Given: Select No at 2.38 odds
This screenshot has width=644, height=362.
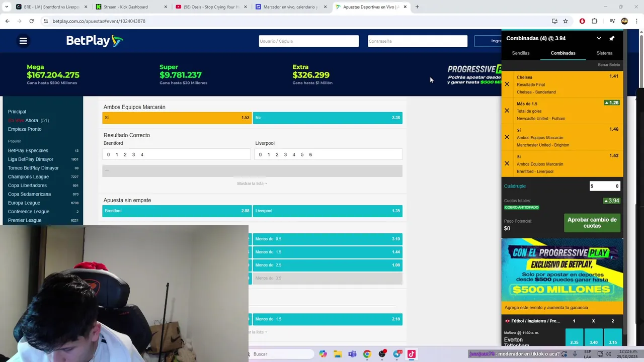Looking at the screenshot, I should click(328, 118).
